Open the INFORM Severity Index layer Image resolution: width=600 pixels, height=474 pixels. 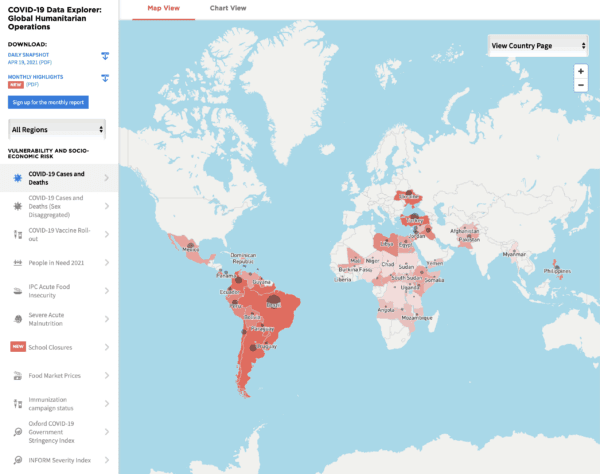[x=58, y=460]
